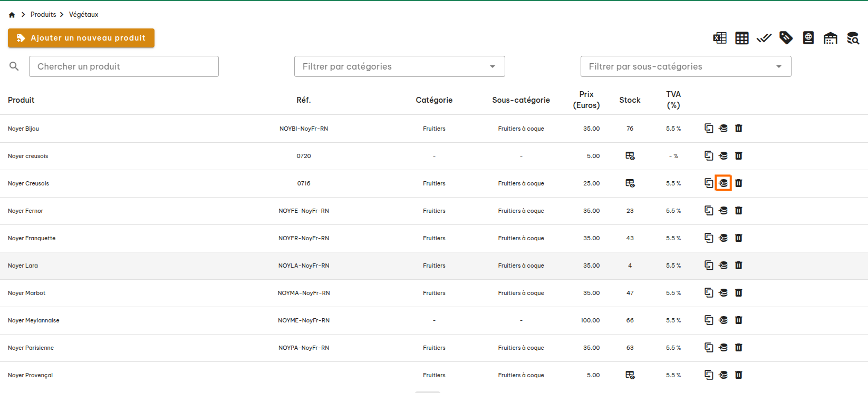Click Ajouter un nouveau produit button
This screenshot has width=868, height=393.
81,38
